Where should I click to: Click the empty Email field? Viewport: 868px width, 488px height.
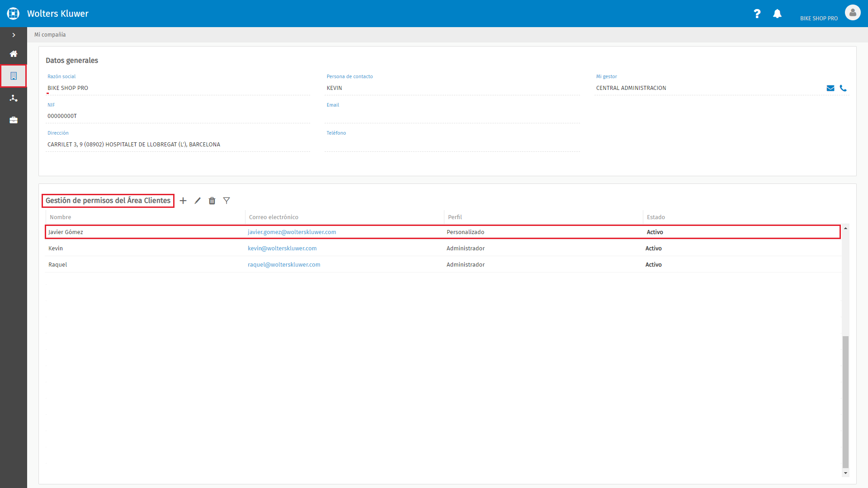tap(452, 116)
